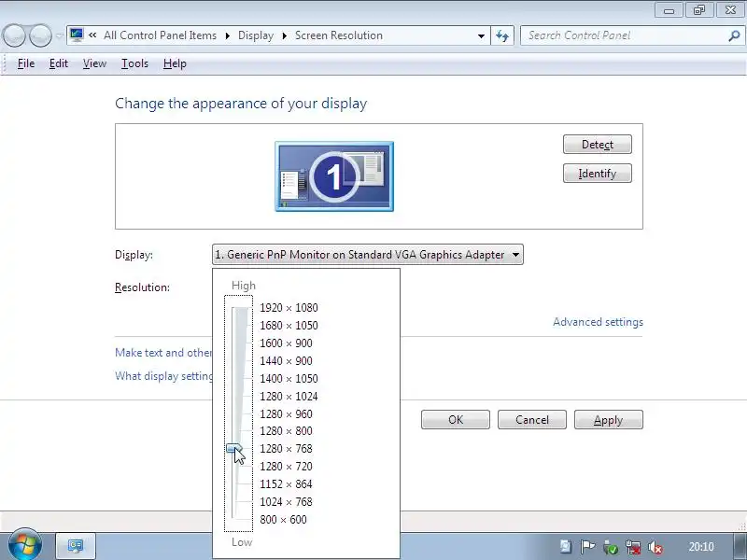The image size is (747, 560).
Task: Choose 1152 × 864 resolution
Action: 286,483
